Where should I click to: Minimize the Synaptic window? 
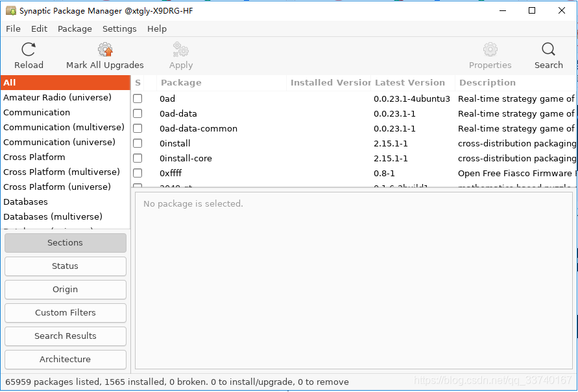(x=503, y=10)
